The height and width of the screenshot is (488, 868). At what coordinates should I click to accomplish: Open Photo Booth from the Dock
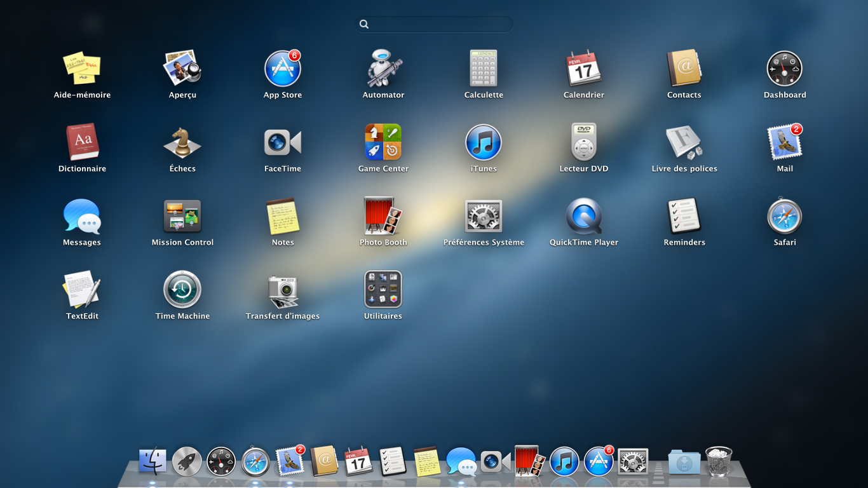click(530, 461)
